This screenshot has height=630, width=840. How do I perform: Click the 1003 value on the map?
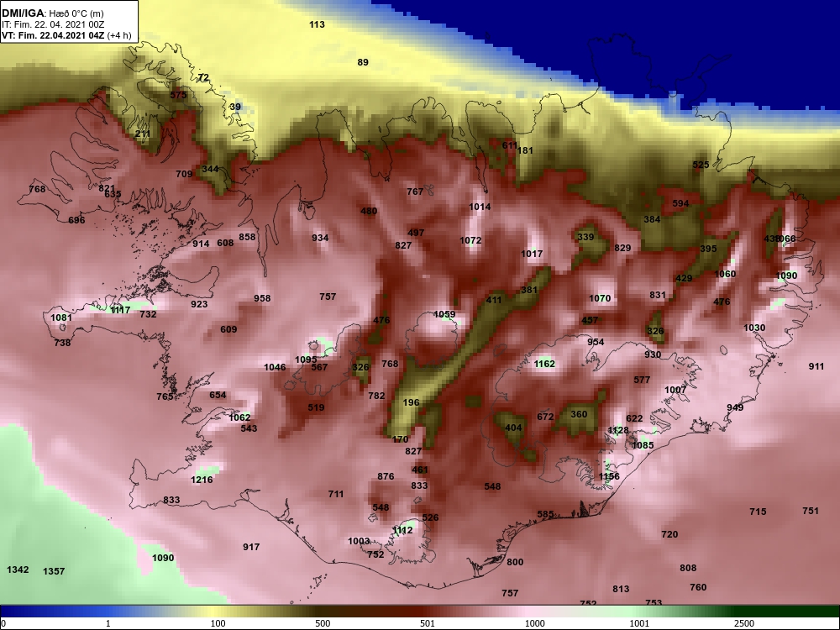(359, 541)
